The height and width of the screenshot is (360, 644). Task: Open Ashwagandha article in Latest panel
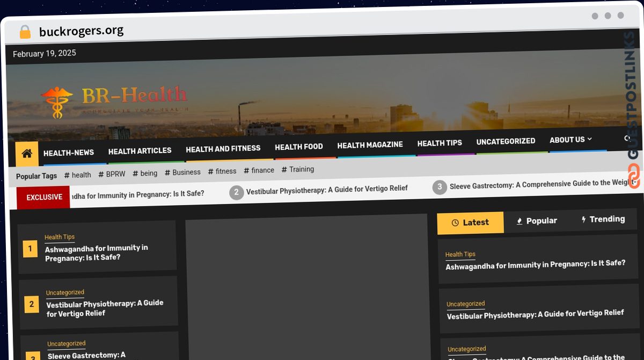(x=536, y=265)
